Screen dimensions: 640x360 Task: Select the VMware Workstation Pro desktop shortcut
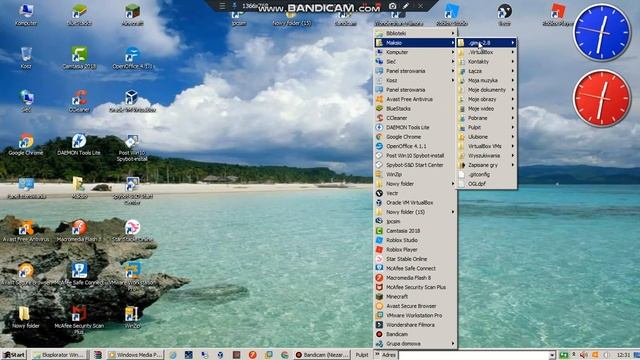pyautogui.click(x=132, y=277)
